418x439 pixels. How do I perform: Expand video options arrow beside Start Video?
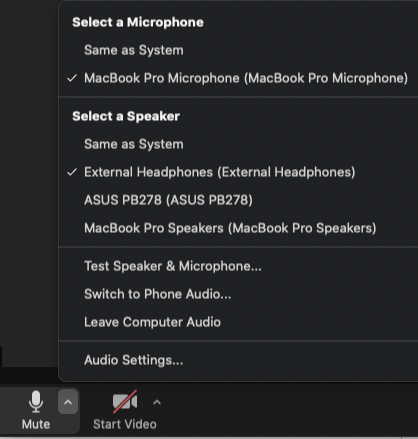point(157,402)
